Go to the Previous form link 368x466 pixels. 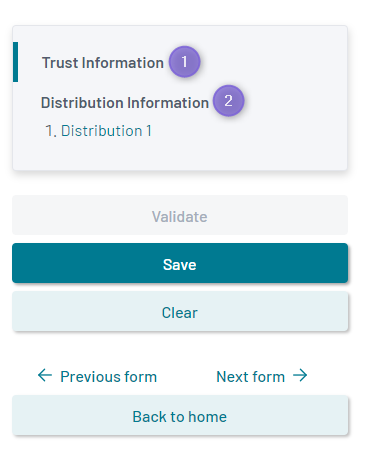click(97, 376)
